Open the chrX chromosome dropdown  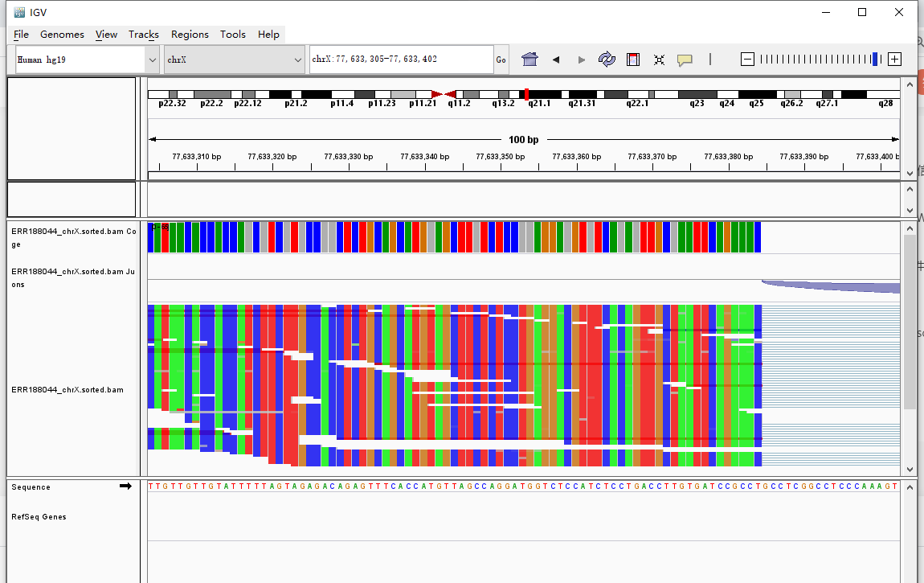click(234, 60)
